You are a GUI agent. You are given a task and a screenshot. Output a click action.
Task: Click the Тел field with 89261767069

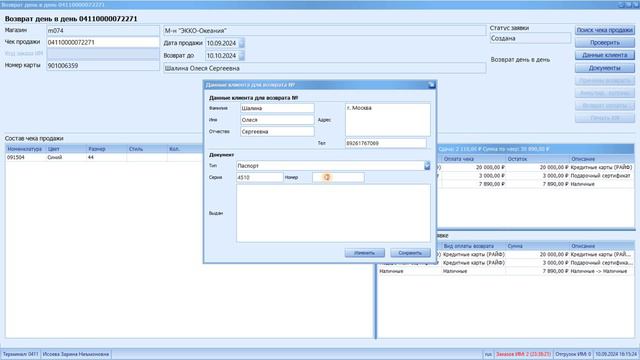[x=386, y=143]
